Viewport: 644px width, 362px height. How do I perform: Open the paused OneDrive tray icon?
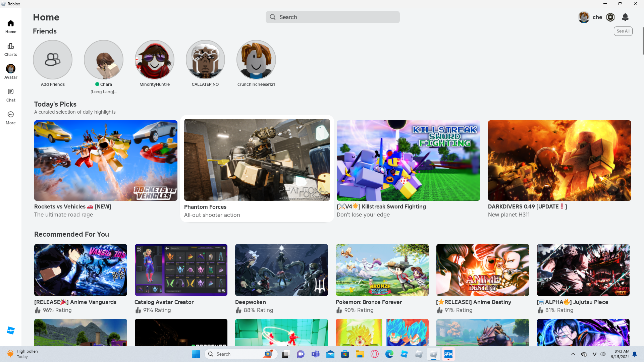point(584,354)
